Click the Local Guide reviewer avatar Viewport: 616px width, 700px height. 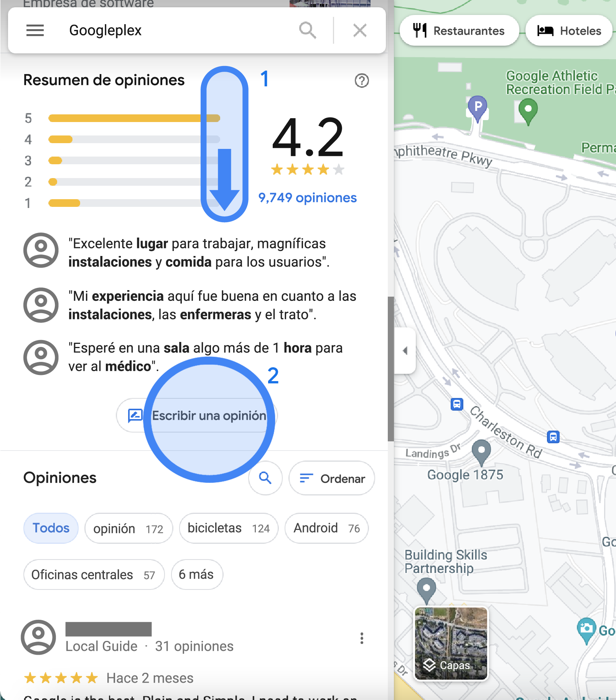click(x=38, y=637)
